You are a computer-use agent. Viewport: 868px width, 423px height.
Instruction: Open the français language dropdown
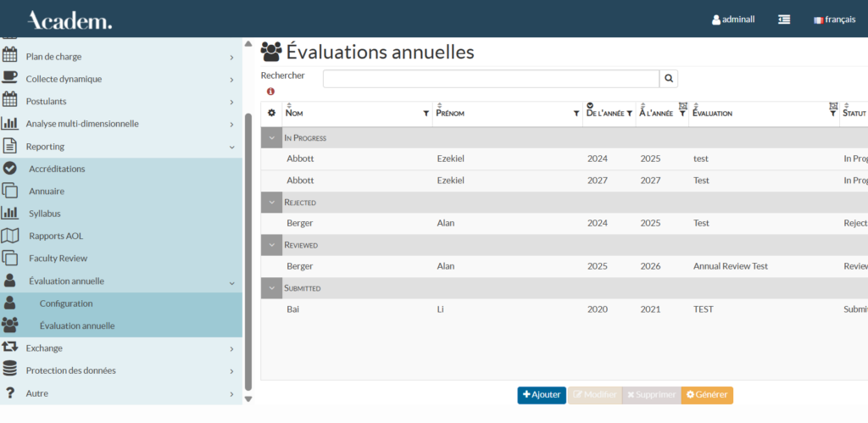pos(834,19)
